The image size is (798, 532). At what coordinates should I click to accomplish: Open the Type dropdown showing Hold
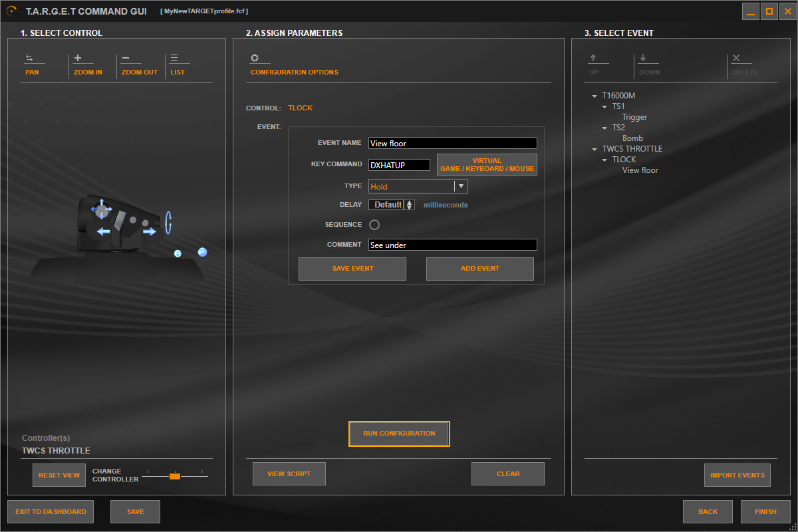click(x=418, y=187)
